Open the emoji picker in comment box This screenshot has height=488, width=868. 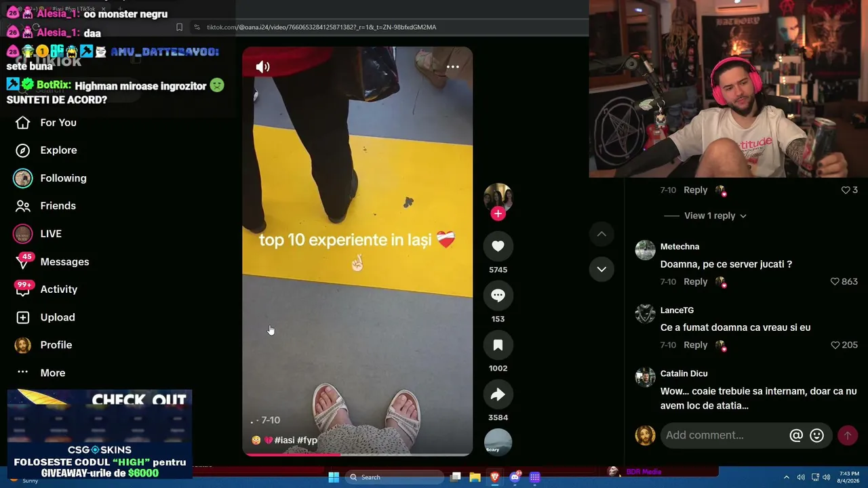pos(816,436)
